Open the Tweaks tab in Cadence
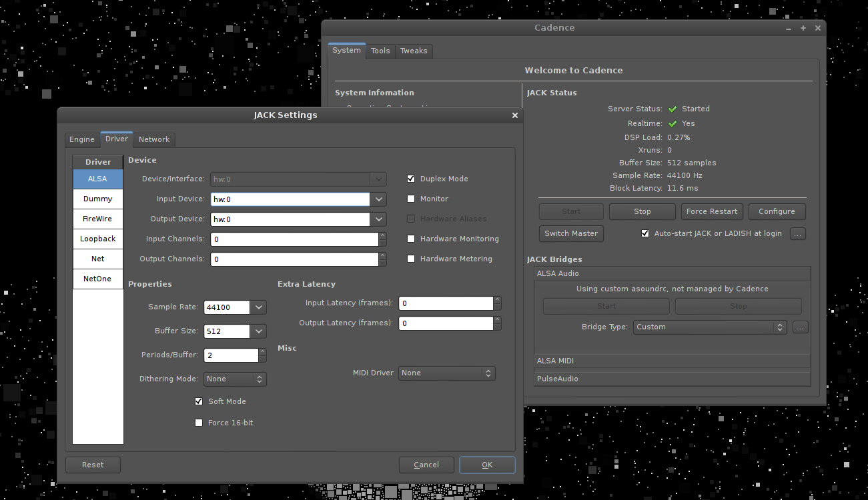The height and width of the screenshot is (500, 868). (414, 51)
